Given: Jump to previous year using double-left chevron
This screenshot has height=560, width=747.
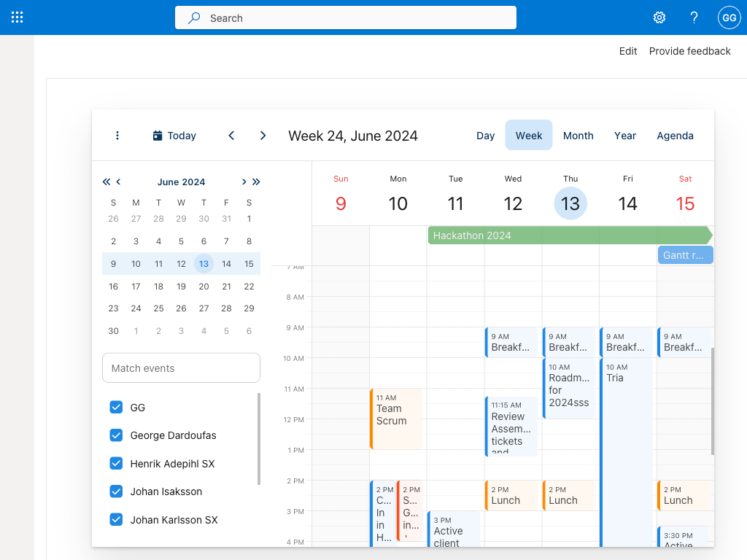Looking at the screenshot, I should click(x=106, y=182).
